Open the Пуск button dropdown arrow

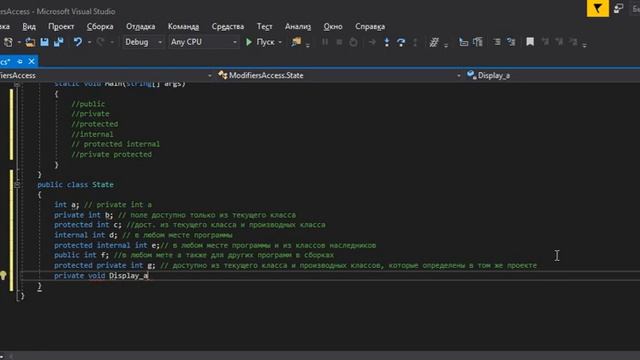click(280, 42)
